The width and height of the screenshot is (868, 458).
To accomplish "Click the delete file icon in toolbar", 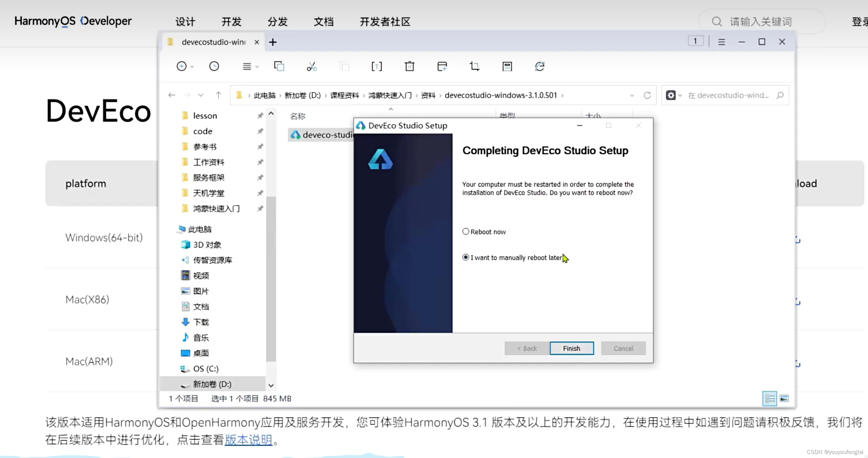I will (x=410, y=67).
